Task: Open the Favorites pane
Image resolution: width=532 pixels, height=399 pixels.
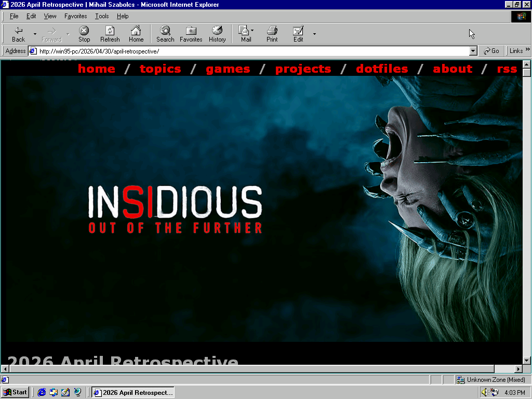Action: coord(191,34)
